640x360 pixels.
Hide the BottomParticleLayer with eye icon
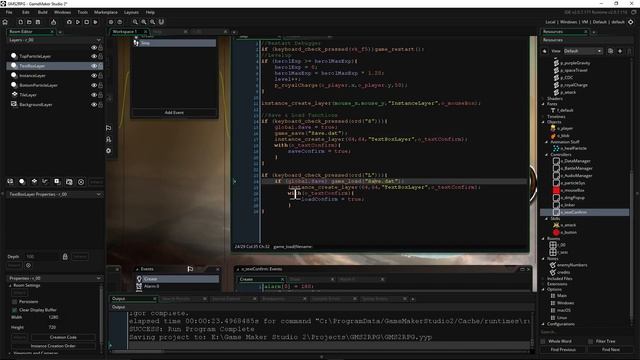click(94, 85)
